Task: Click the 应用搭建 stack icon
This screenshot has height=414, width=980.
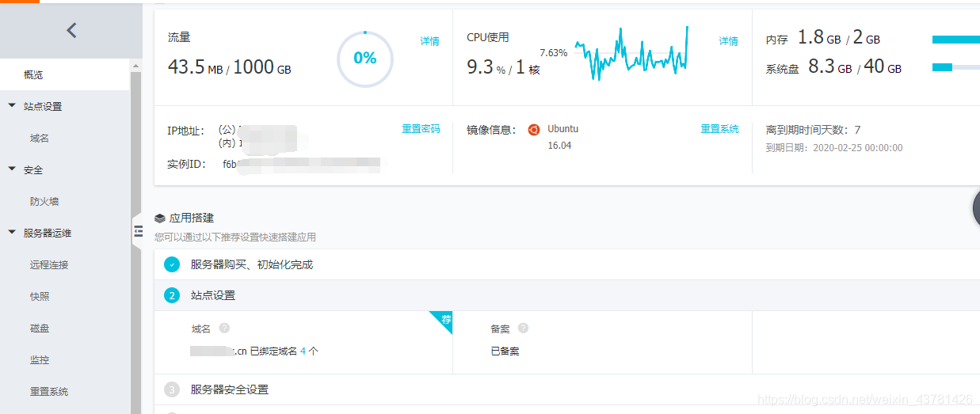Action: 160,218
